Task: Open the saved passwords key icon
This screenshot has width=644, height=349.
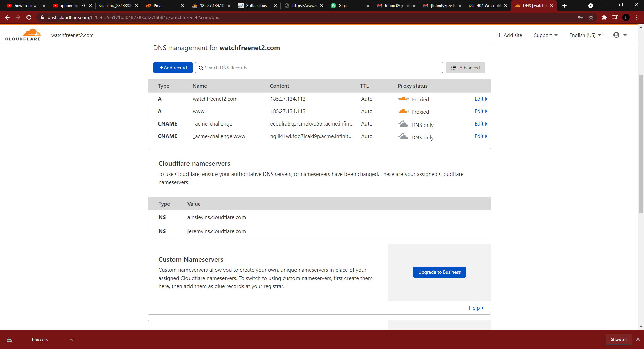Action: click(x=580, y=17)
